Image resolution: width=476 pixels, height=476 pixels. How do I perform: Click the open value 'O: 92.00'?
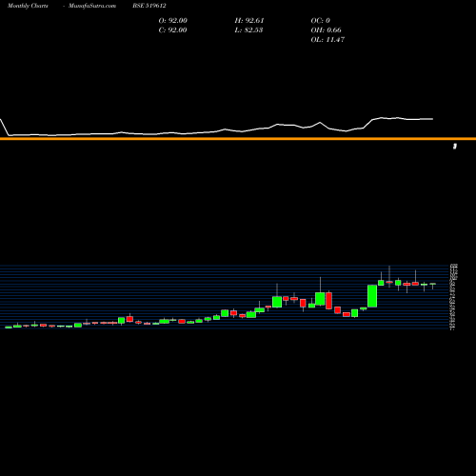(x=173, y=21)
